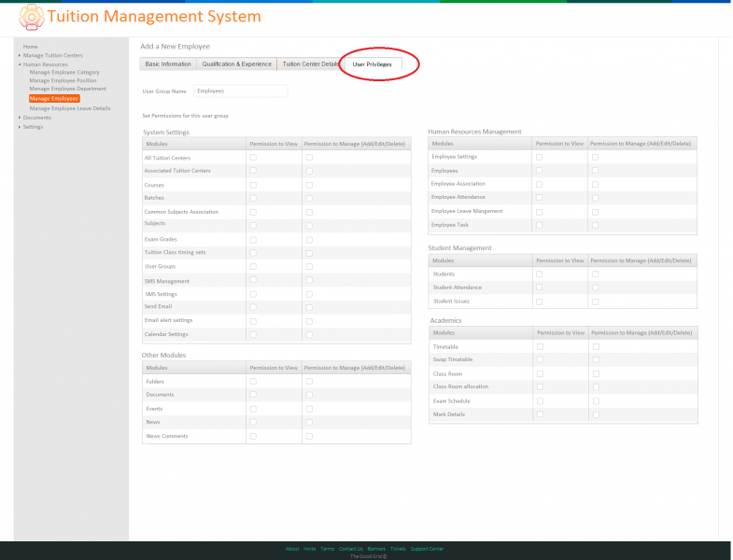Go to Home in the sidebar

coord(31,47)
